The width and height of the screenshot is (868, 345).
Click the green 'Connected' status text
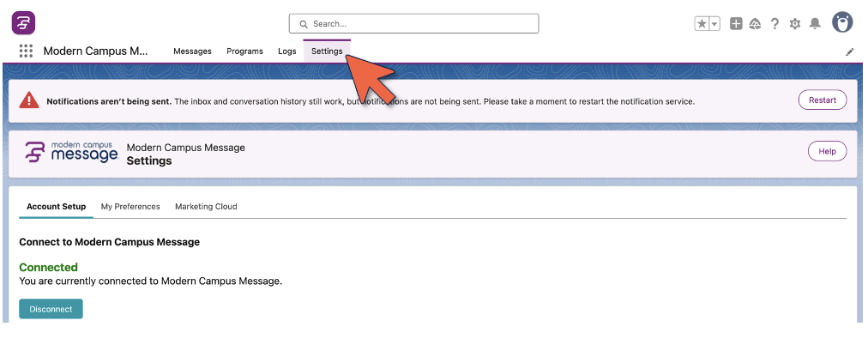tap(48, 267)
